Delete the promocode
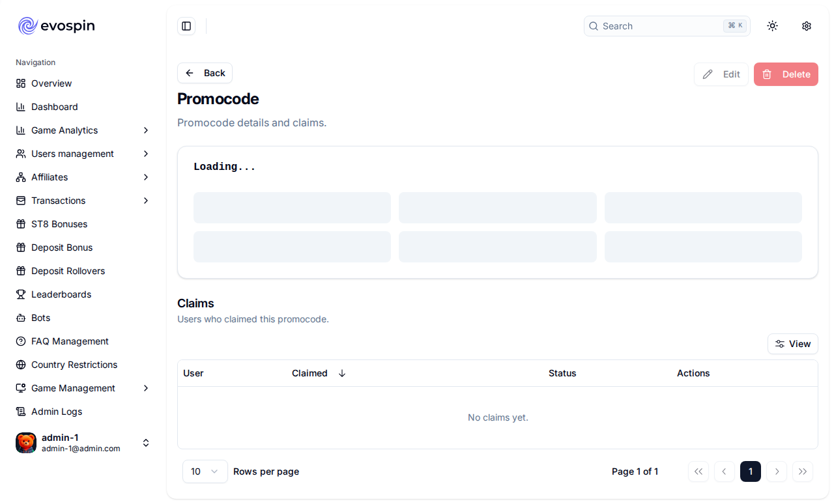The width and height of the screenshot is (834, 504). pos(786,74)
